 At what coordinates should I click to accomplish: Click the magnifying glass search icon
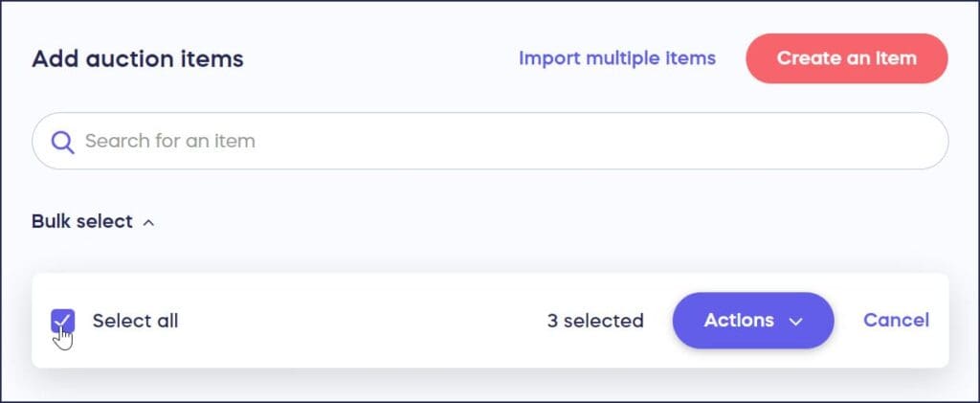click(63, 142)
